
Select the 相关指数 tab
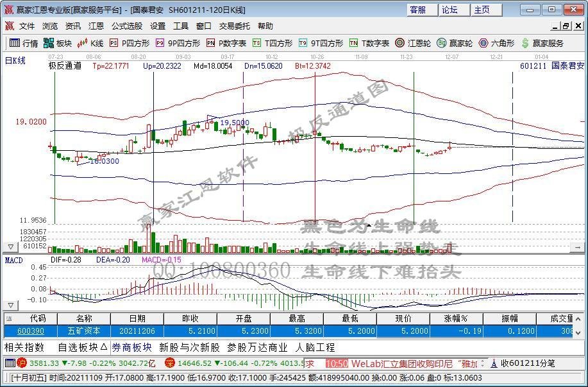(24, 347)
